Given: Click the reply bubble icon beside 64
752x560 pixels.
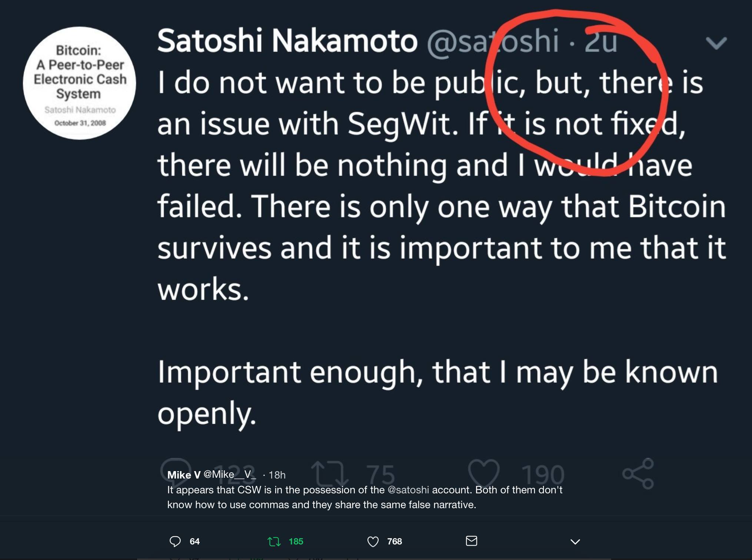Looking at the screenshot, I should click(175, 541).
